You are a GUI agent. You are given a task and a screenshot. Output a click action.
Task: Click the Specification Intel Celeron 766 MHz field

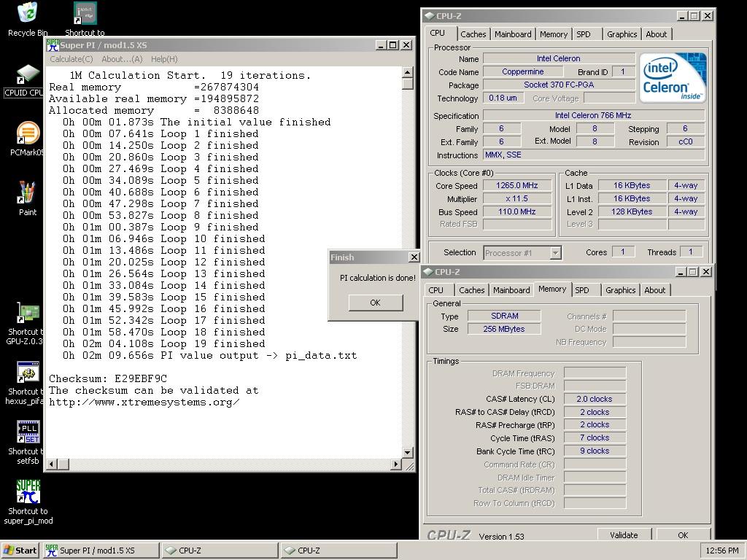pos(593,115)
